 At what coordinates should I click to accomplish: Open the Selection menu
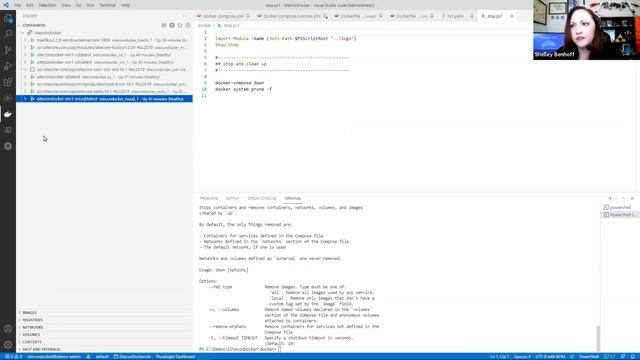tap(47, 5)
